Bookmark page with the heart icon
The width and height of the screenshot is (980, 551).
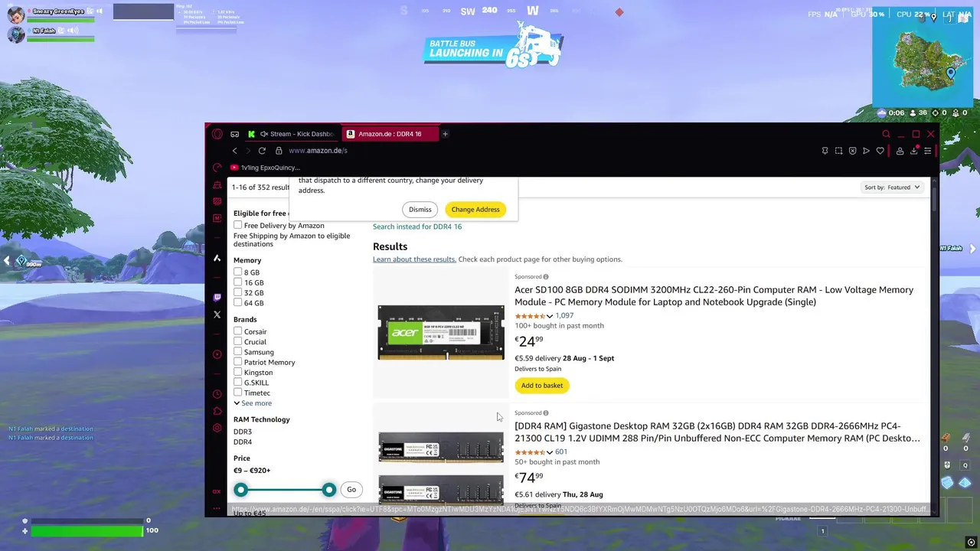880,151
